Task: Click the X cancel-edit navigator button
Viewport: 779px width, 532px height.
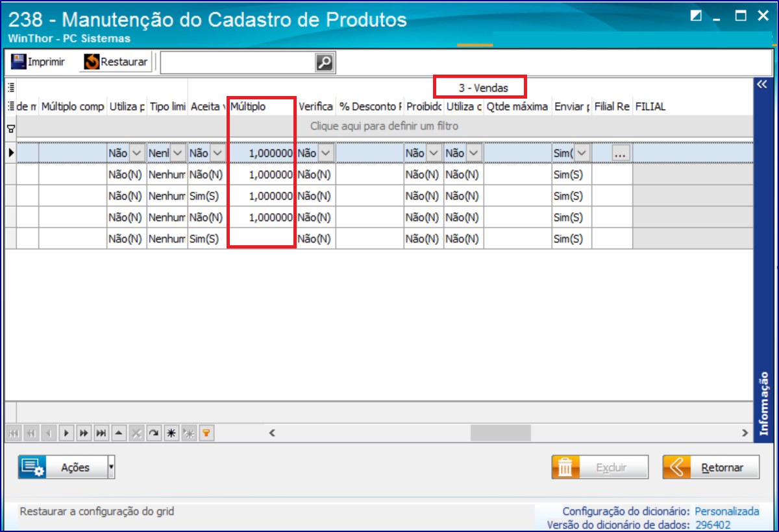Action: coord(136,433)
